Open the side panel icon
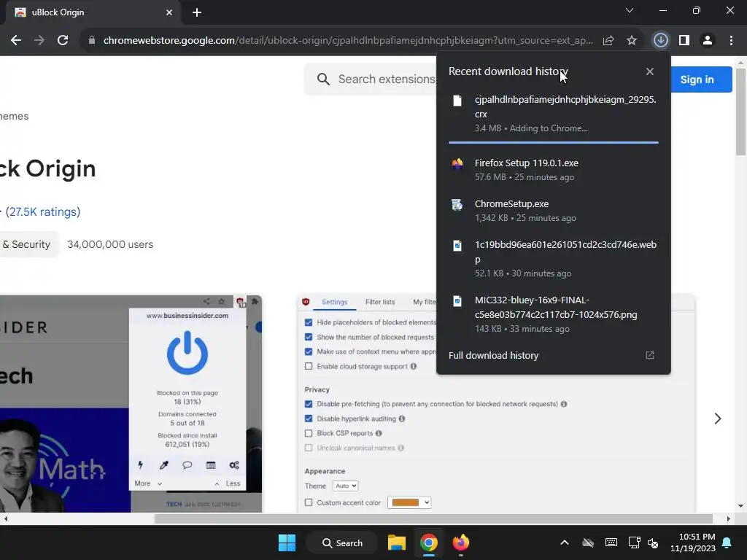Viewport: 747px width, 560px height. pos(684,41)
